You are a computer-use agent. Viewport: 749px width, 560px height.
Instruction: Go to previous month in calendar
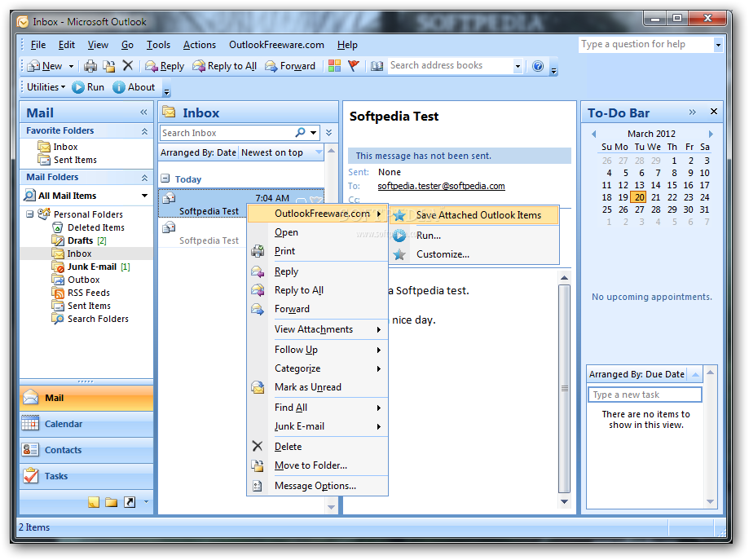[x=594, y=134]
